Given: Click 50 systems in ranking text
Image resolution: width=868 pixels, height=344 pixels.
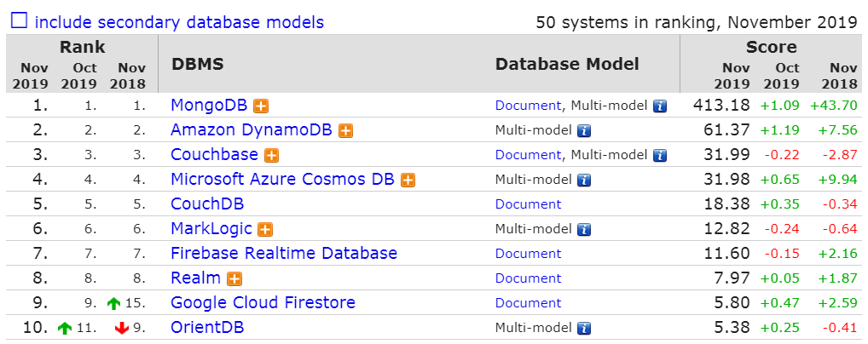Looking at the screenshot, I should 697,22.
